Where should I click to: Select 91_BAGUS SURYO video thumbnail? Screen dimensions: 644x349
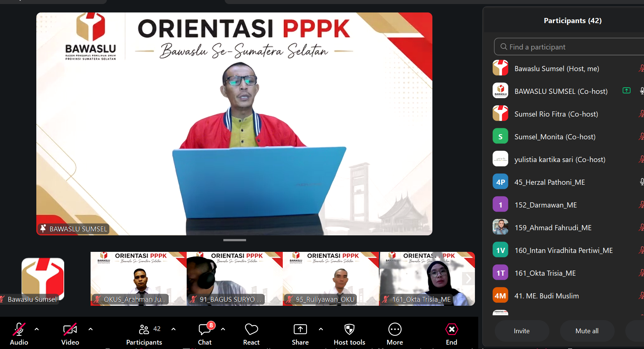coord(235,279)
